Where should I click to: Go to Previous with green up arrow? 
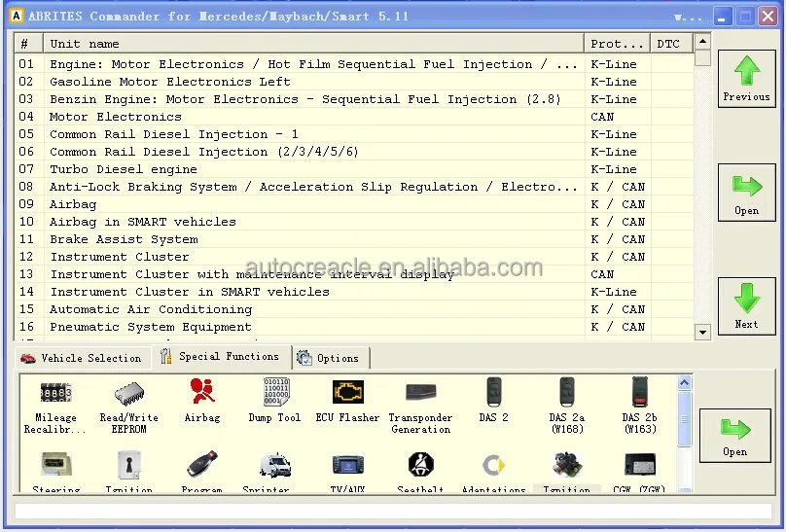tap(746, 79)
